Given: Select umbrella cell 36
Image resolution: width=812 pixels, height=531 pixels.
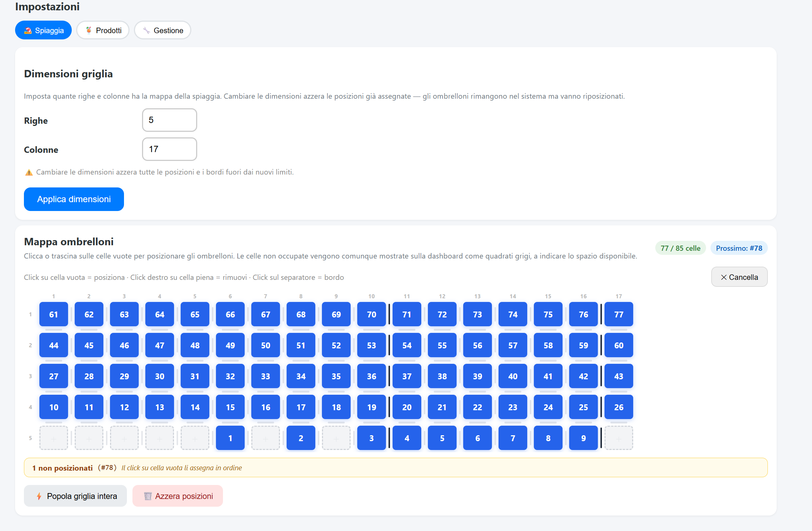Looking at the screenshot, I should click(372, 376).
